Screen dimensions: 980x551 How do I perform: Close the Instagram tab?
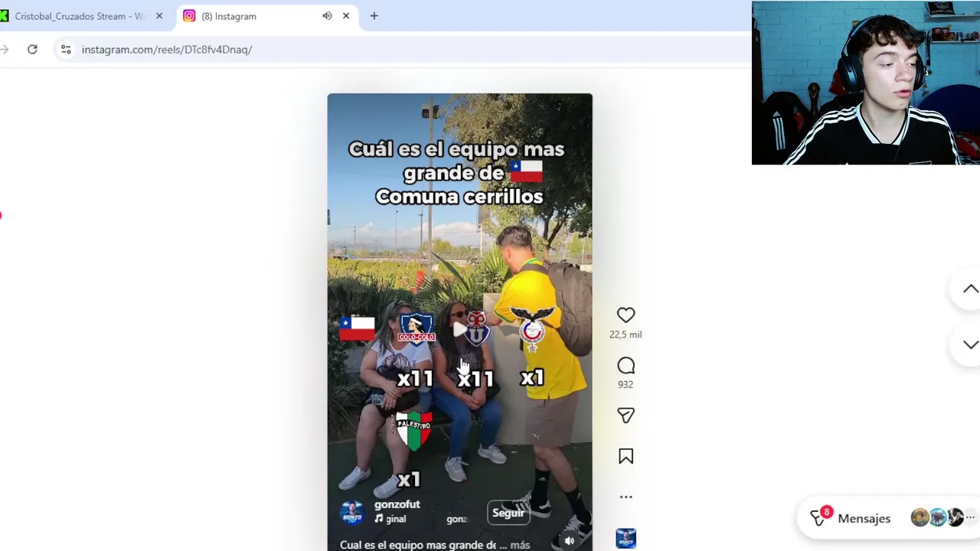coord(346,16)
